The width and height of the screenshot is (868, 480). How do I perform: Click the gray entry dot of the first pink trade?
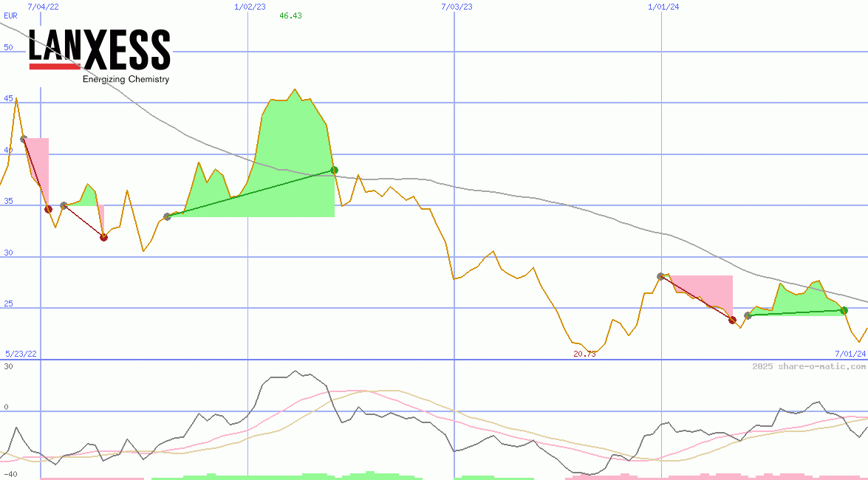pyautogui.click(x=23, y=139)
